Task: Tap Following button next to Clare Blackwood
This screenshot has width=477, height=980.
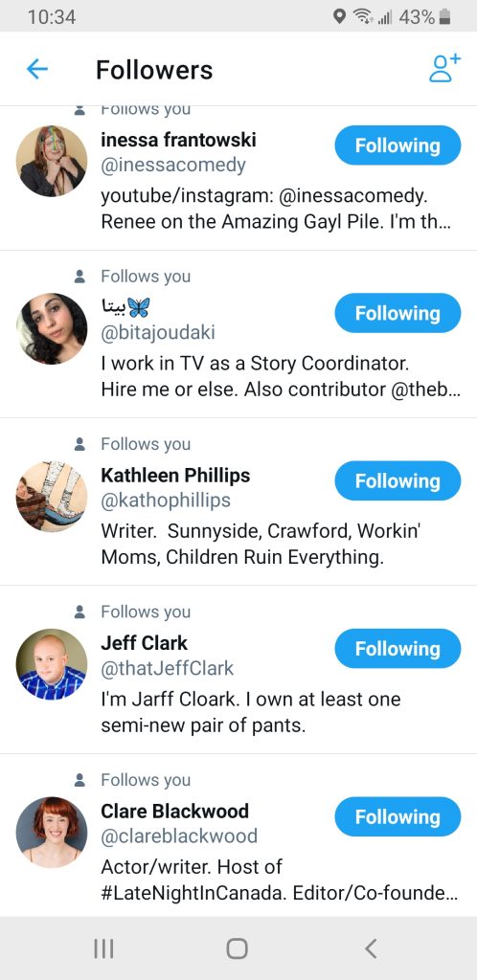Action: tap(397, 817)
